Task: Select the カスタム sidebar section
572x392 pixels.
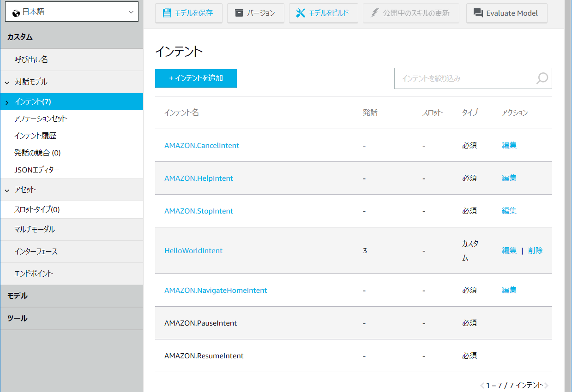Action: click(72, 37)
